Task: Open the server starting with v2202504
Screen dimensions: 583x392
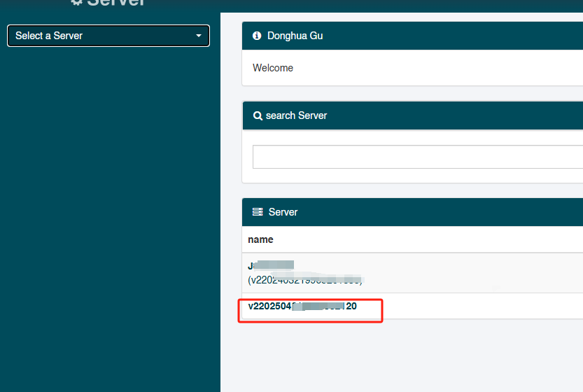Action: 302,307
